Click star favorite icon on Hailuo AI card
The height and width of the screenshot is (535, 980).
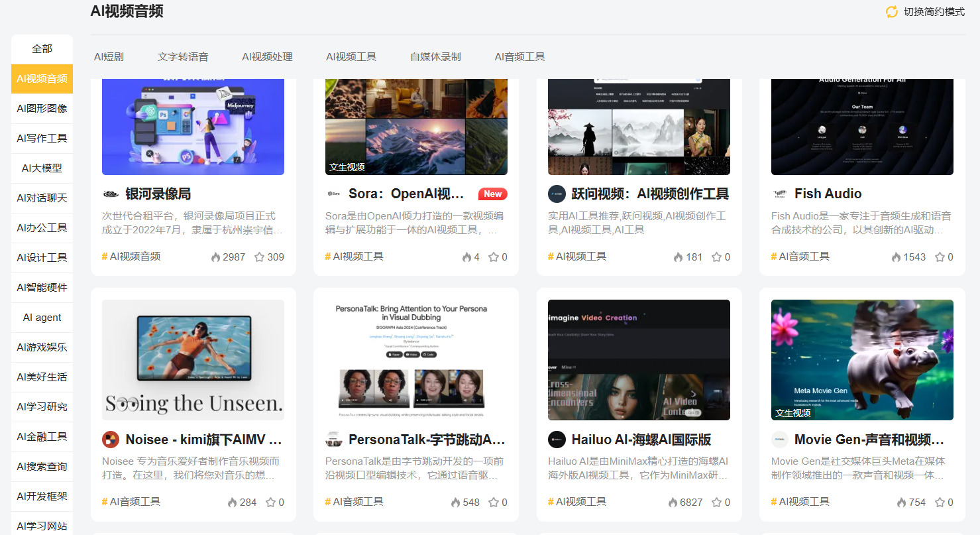[716, 503]
